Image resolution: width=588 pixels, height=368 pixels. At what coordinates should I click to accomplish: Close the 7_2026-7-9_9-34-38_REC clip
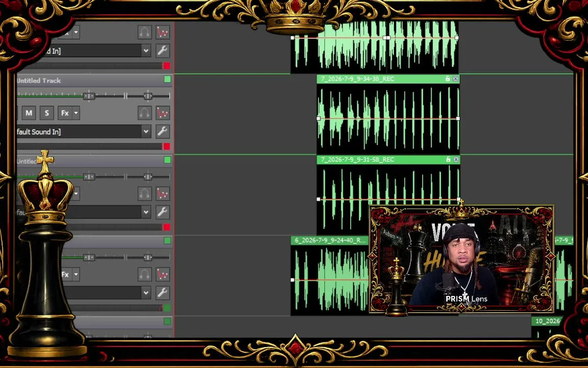pyautogui.click(x=455, y=79)
